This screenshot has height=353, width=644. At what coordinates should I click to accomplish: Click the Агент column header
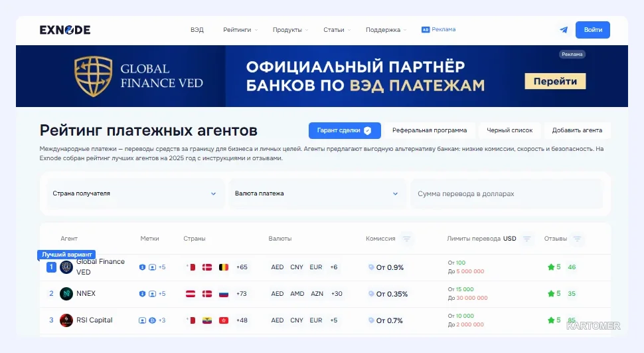(69, 239)
